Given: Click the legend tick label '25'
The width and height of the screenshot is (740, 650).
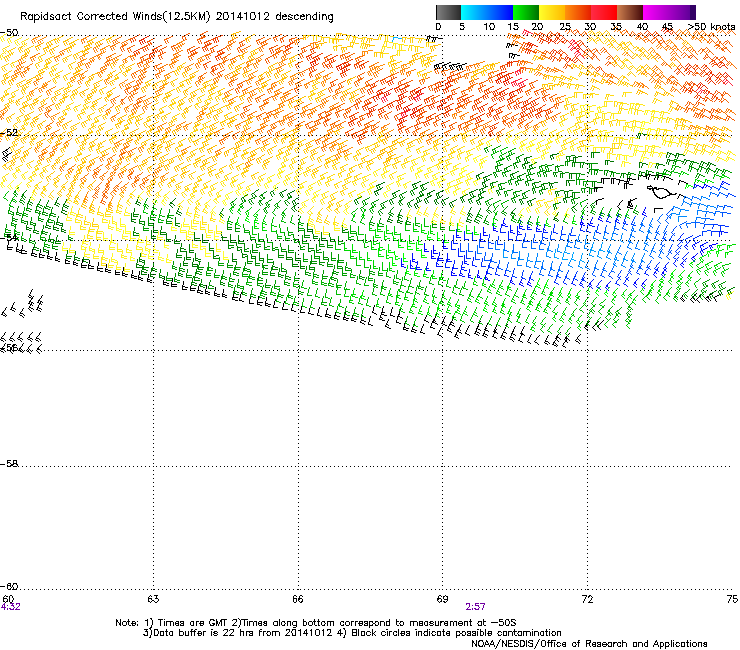Looking at the screenshot, I should coord(565,27).
